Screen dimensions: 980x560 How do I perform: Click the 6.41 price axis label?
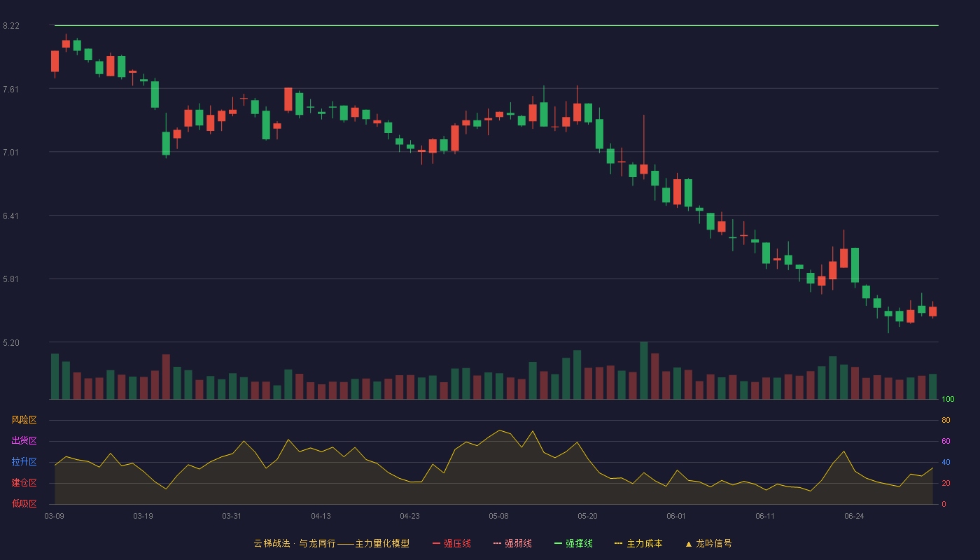click(x=11, y=216)
